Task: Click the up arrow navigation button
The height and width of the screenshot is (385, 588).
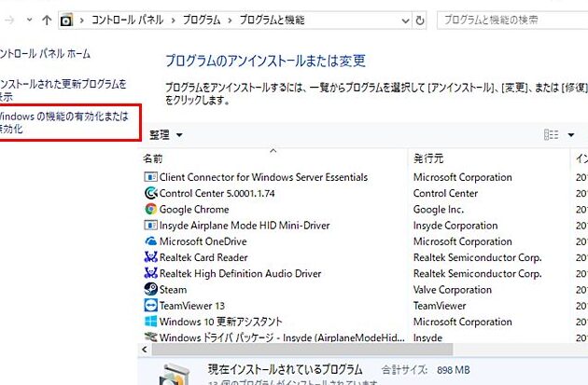Action: pos(46,20)
